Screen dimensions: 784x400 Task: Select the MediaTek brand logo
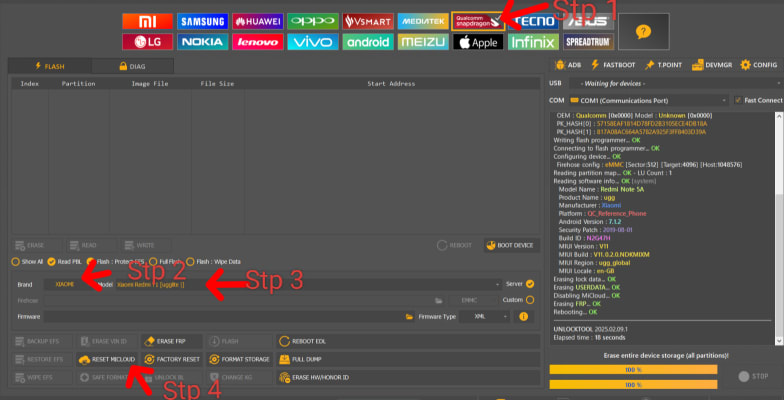[x=423, y=22]
